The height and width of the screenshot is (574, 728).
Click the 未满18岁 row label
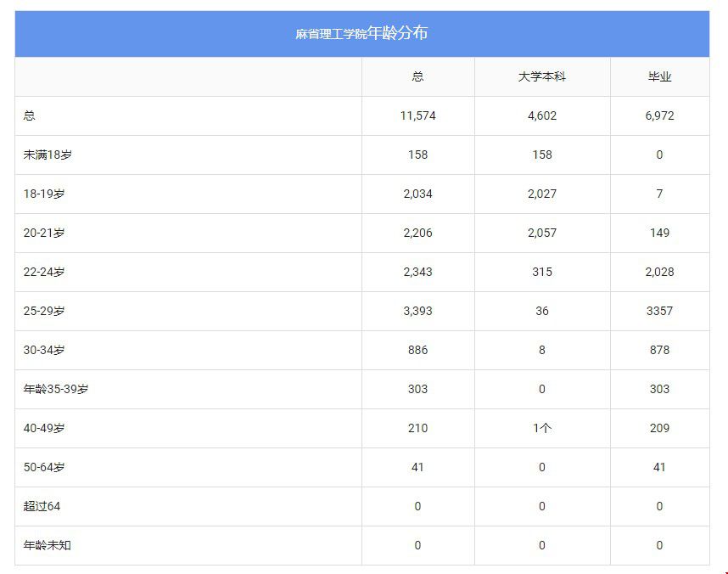48,155
